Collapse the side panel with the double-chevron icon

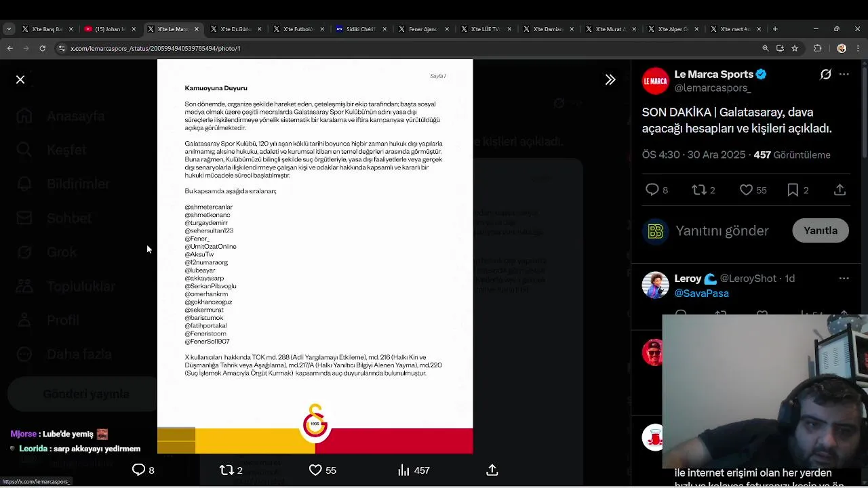tap(610, 80)
